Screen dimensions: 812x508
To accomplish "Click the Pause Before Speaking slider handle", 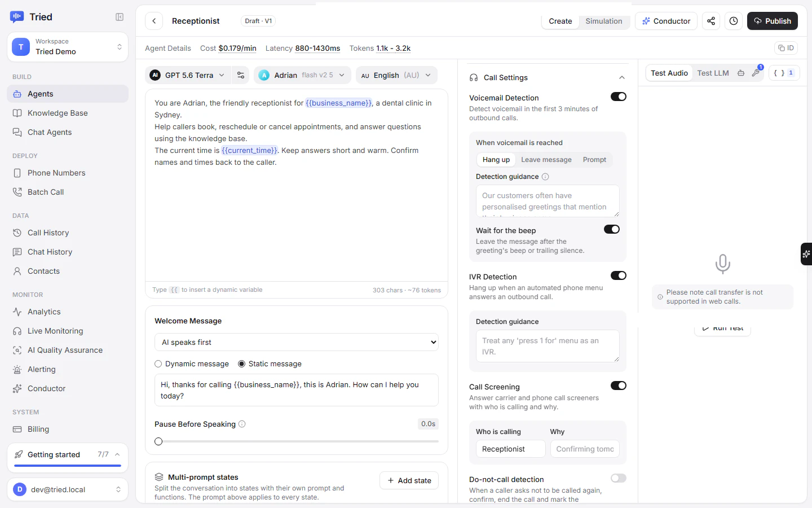I will tap(158, 441).
